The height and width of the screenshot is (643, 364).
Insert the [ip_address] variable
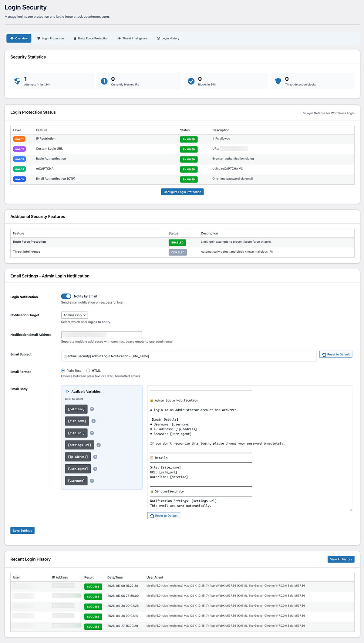click(78, 457)
